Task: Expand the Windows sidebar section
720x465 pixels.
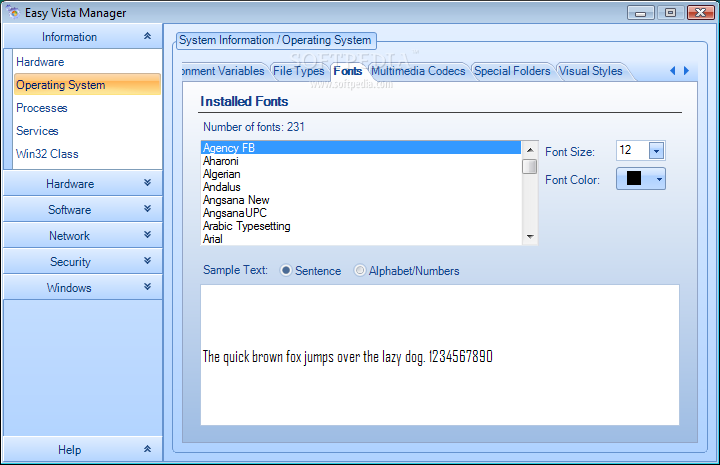Action: click(x=83, y=288)
